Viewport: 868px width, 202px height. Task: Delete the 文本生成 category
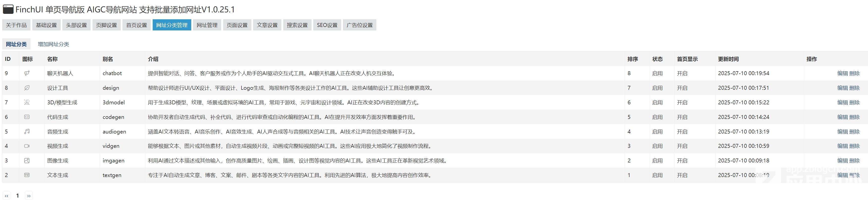coord(854,175)
